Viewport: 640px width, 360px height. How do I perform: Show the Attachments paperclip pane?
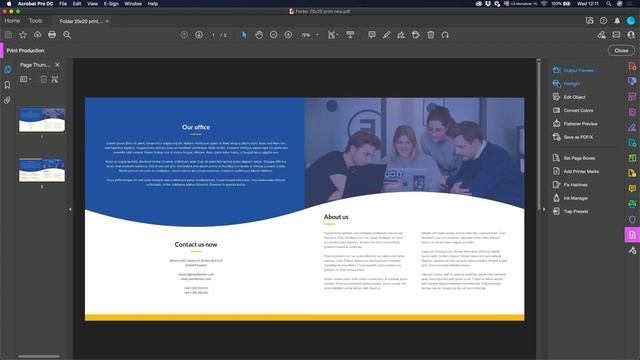click(7, 100)
